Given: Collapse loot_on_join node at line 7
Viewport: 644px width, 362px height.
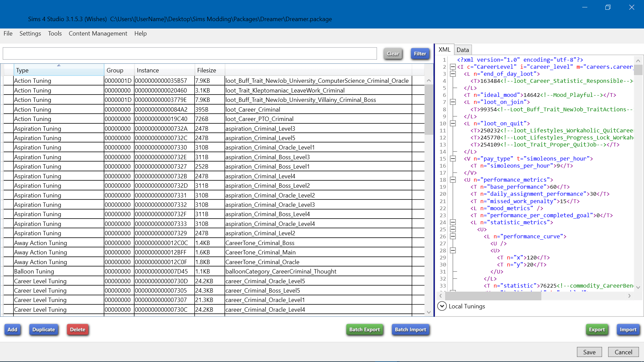Looking at the screenshot, I should pyautogui.click(x=453, y=102).
